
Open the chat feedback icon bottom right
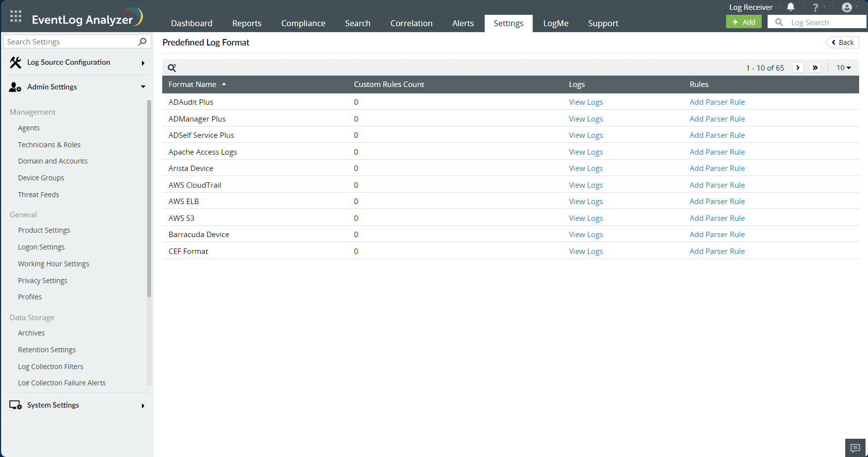tap(855, 448)
